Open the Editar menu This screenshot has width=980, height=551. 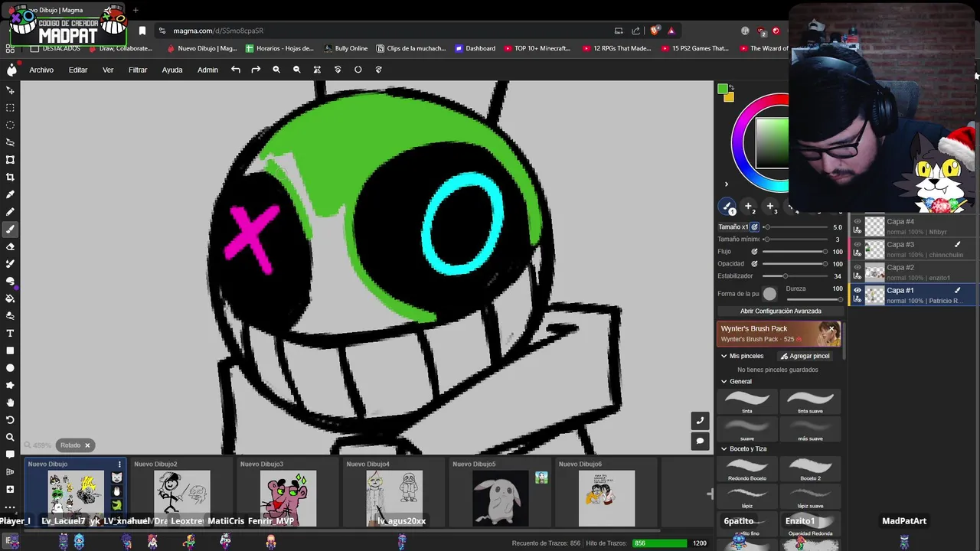pos(78,70)
